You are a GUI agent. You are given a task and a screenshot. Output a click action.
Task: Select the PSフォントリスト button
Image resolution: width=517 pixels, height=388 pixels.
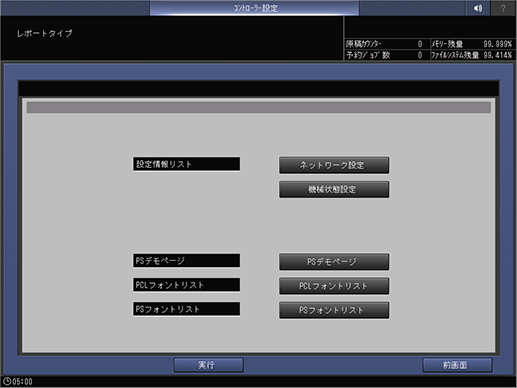[334, 310]
